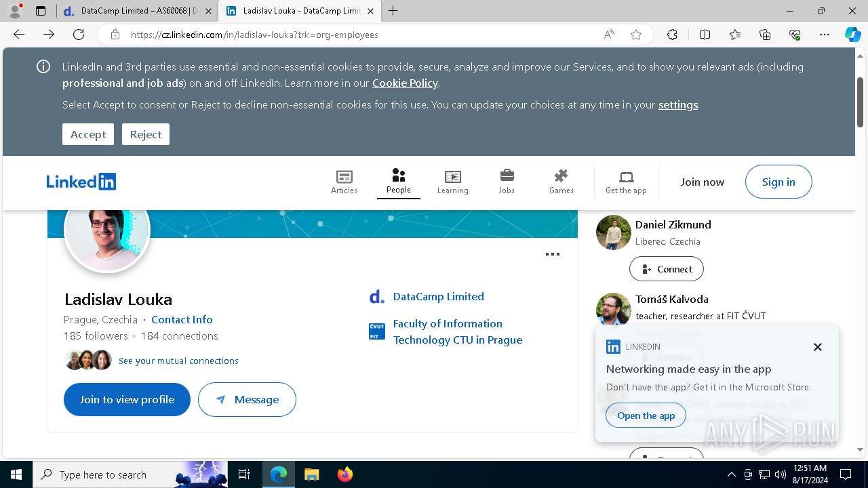Open new browser tab
Image resolution: width=868 pixels, height=488 pixels.
tap(393, 11)
